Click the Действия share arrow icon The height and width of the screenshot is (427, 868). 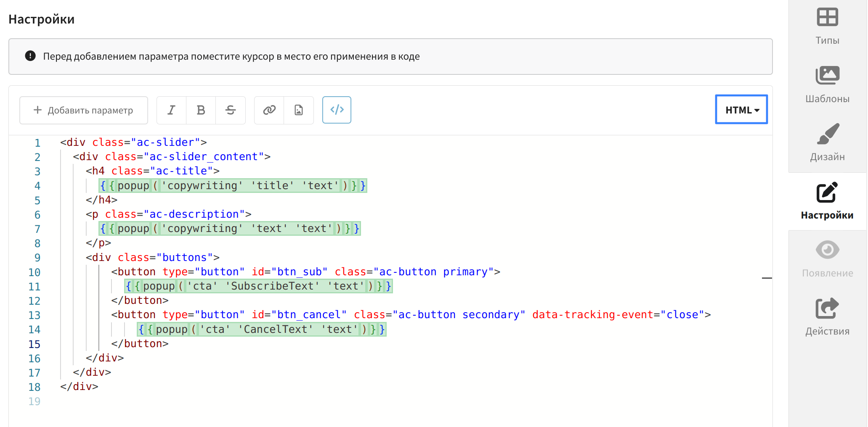[827, 308]
